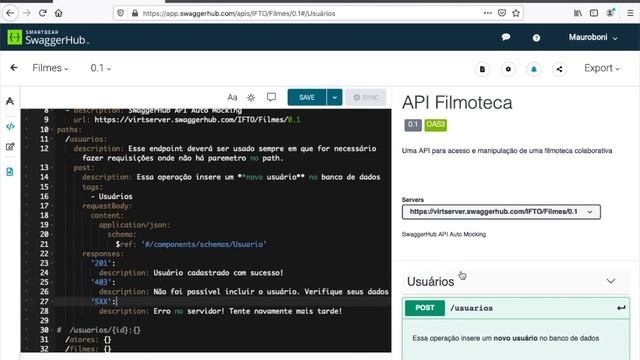
Task: Collapse the /usuarios fold at line 11
Action: pos(52,139)
